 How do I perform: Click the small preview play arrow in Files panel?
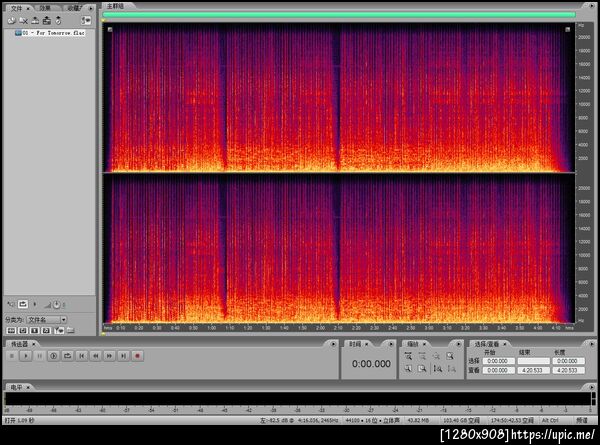click(x=35, y=304)
